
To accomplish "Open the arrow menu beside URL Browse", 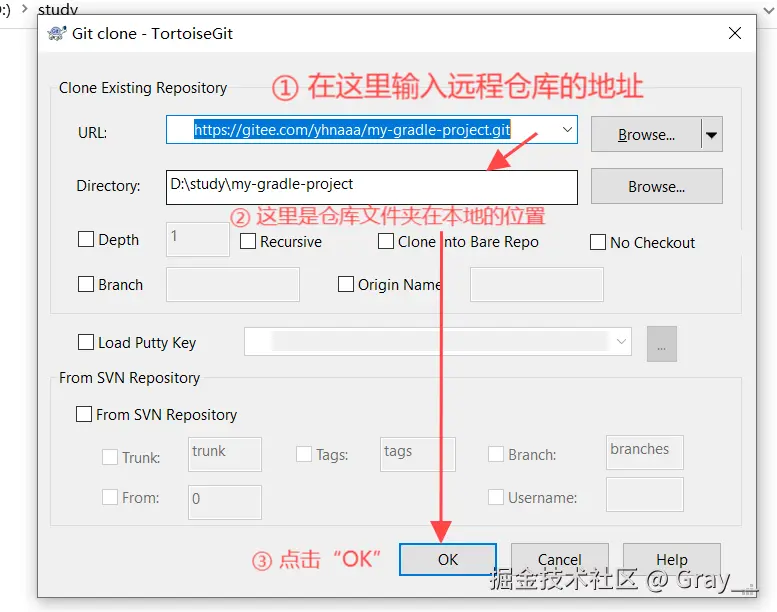I will pyautogui.click(x=712, y=134).
